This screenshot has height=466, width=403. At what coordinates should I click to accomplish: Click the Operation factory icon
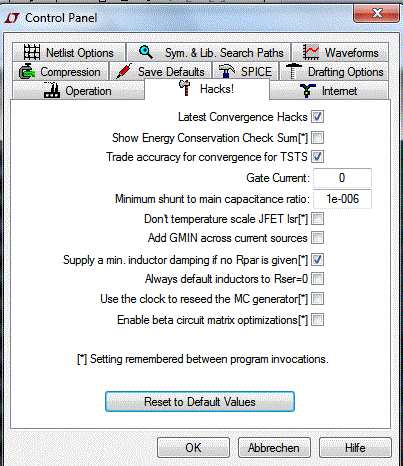[x=52, y=90]
